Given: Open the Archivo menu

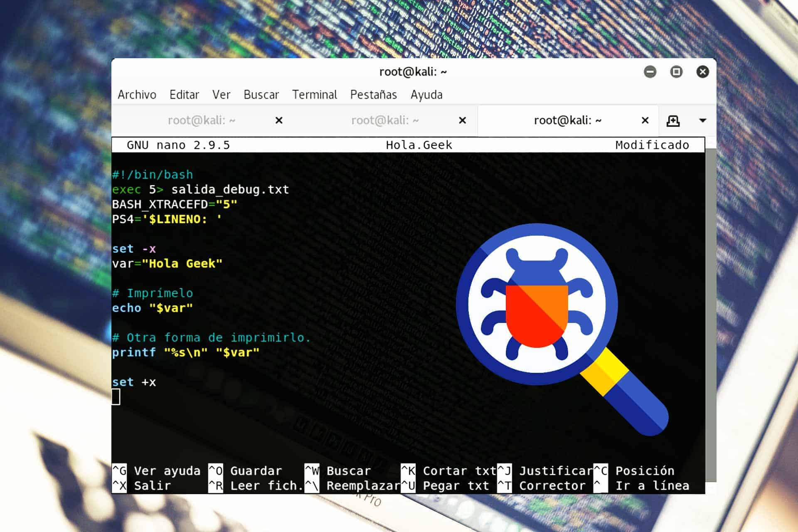Looking at the screenshot, I should click(137, 95).
